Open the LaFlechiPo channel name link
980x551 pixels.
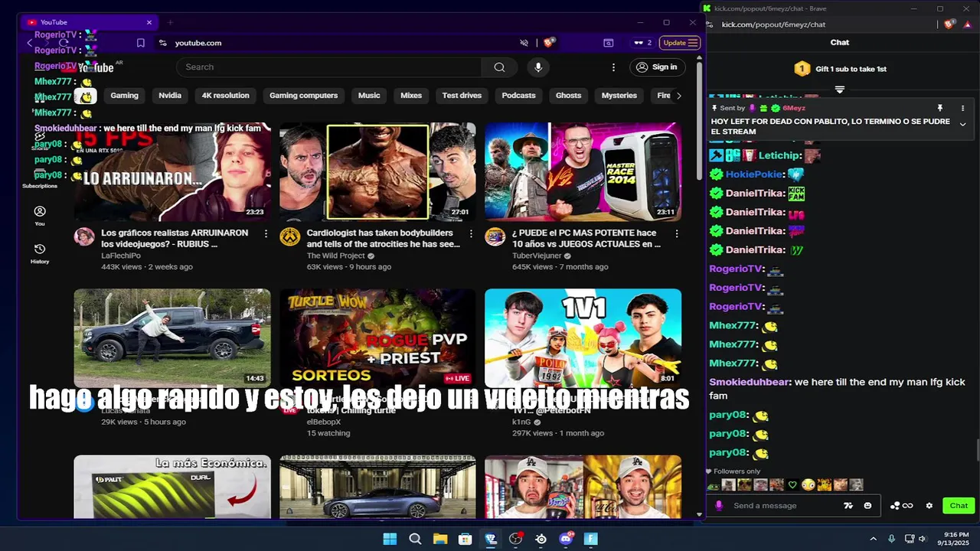[121, 256]
